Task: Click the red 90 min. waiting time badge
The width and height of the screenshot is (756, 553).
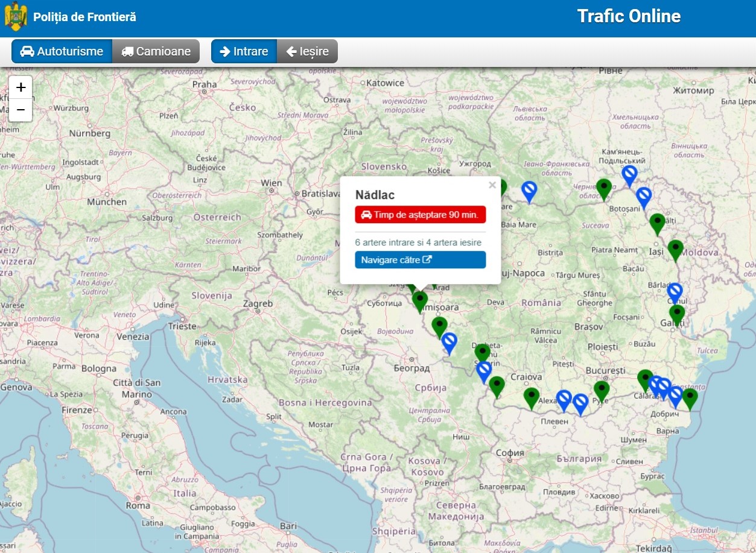Action: [x=420, y=215]
